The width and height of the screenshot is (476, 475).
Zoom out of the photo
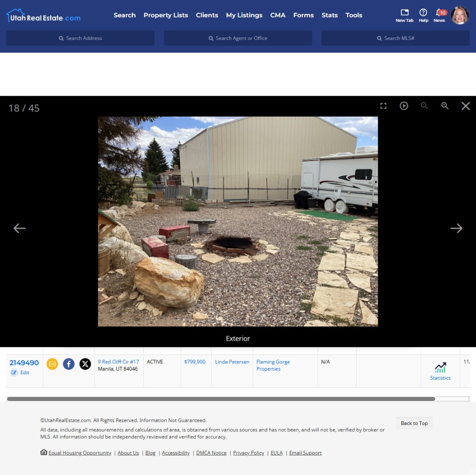click(x=424, y=105)
